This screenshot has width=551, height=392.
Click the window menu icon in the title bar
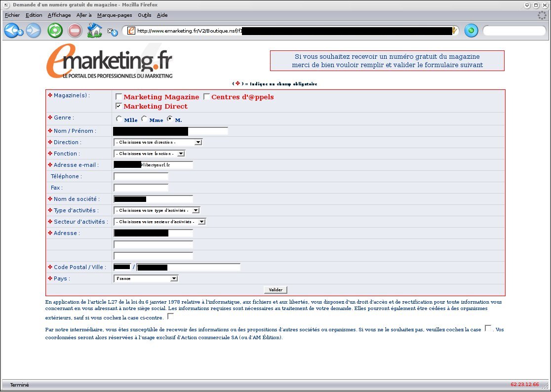[6, 5]
